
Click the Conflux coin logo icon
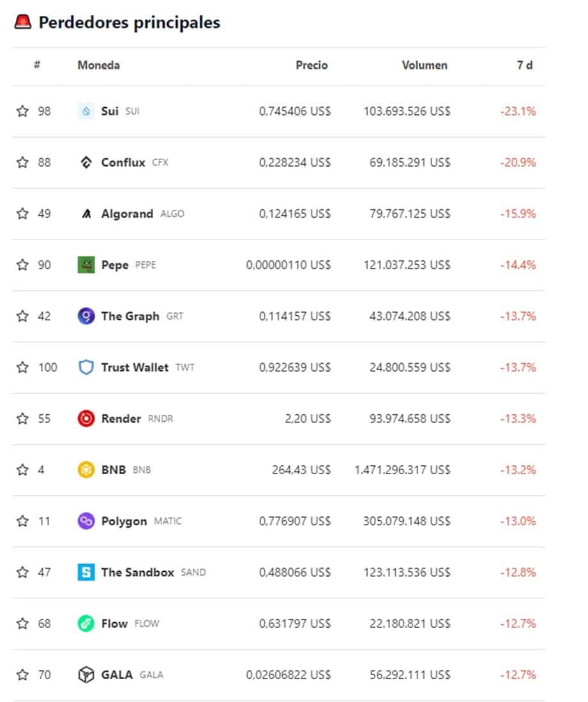pos(86,162)
